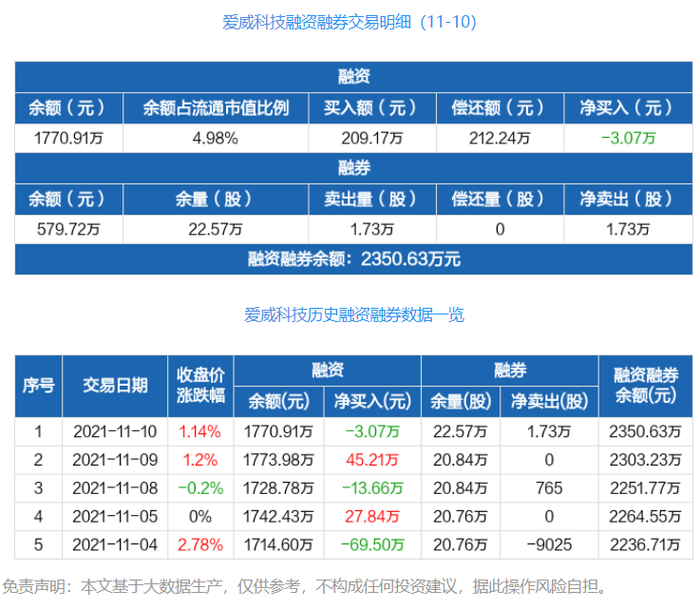700x609 pixels.
Task: Select the 2021-11-09 row's 45.21万 value
Action: coord(372,460)
